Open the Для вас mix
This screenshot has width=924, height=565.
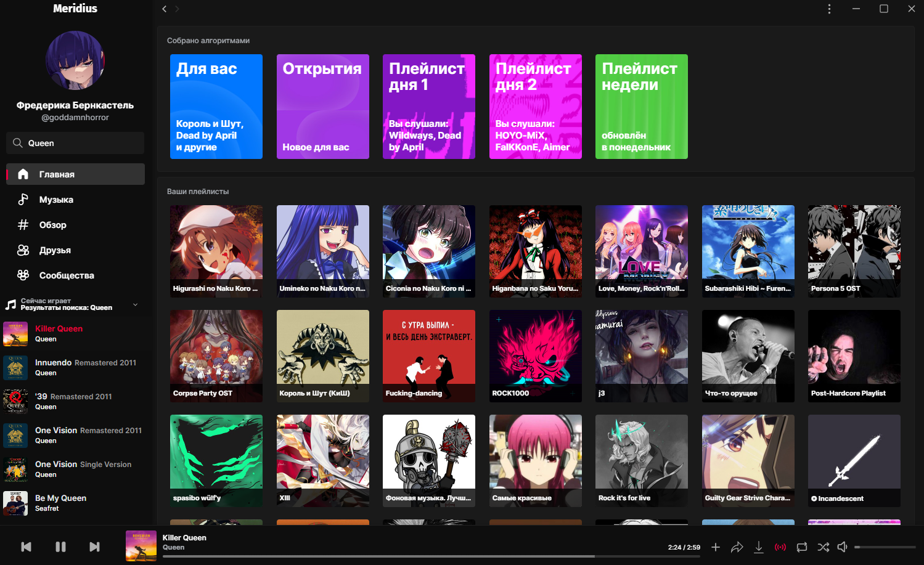tap(216, 107)
